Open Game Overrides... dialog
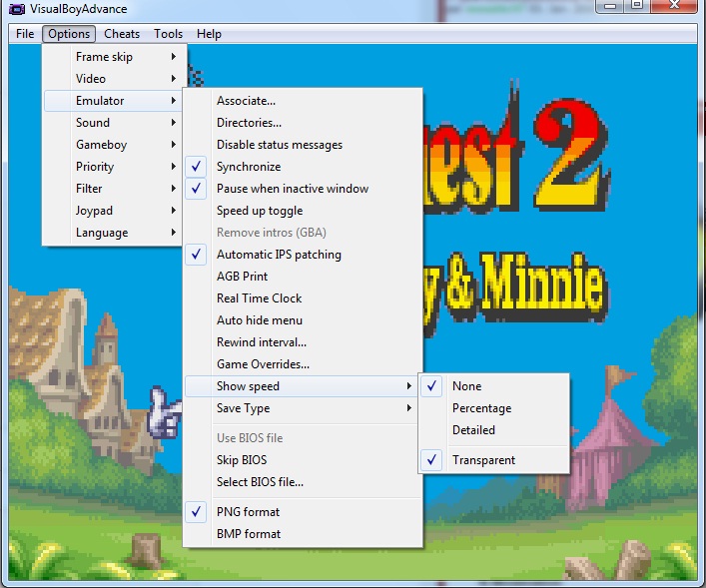 [x=303, y=364]
